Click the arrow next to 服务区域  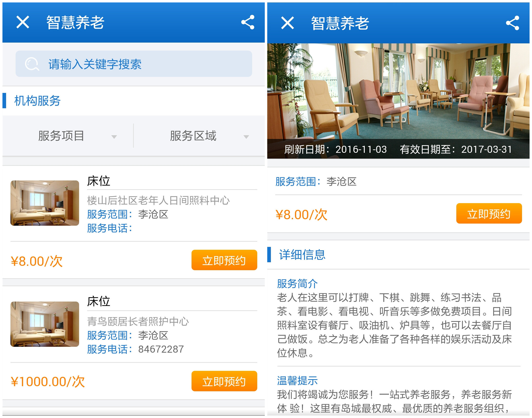(x=246, y=137)
